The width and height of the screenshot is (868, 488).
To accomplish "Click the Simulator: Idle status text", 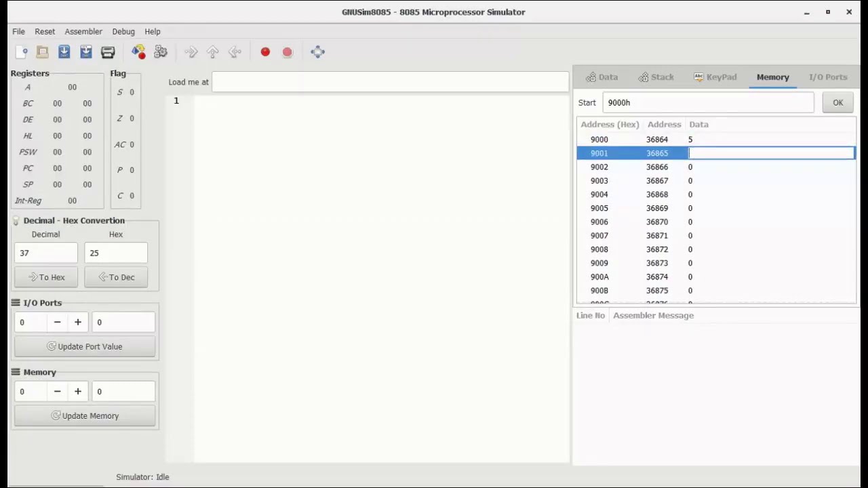I will pyautogui.click(x=142, y=477).
